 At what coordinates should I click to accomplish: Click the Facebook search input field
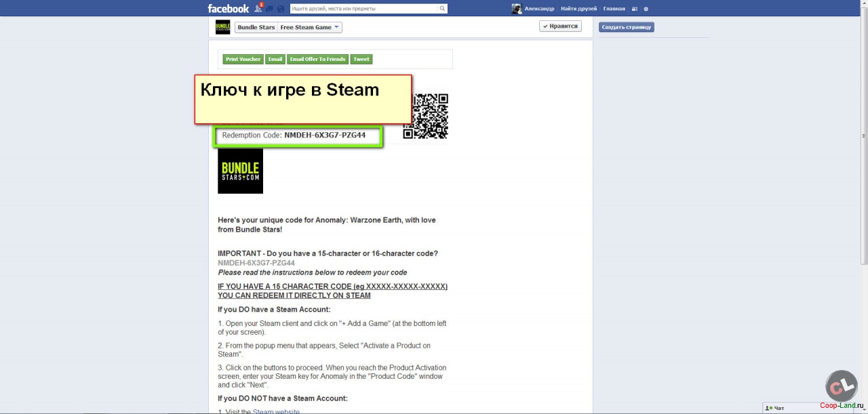coord(363,9)
